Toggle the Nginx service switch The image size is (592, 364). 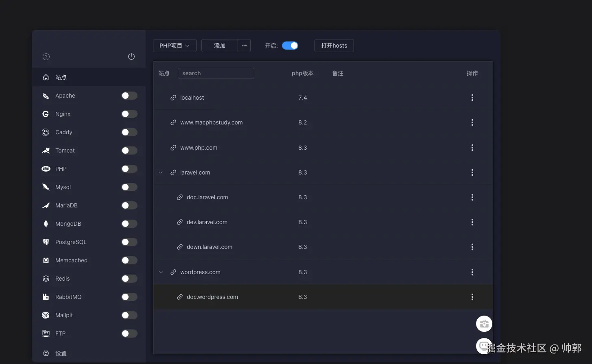[129, 114]
